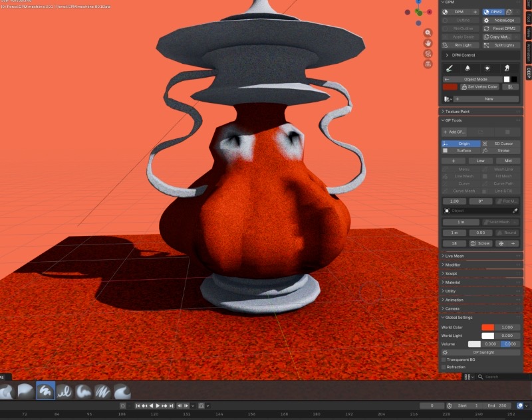The image size is (532, 420).
Task: Toggle the Mid resolution option
Action: [x=507, y=161]
